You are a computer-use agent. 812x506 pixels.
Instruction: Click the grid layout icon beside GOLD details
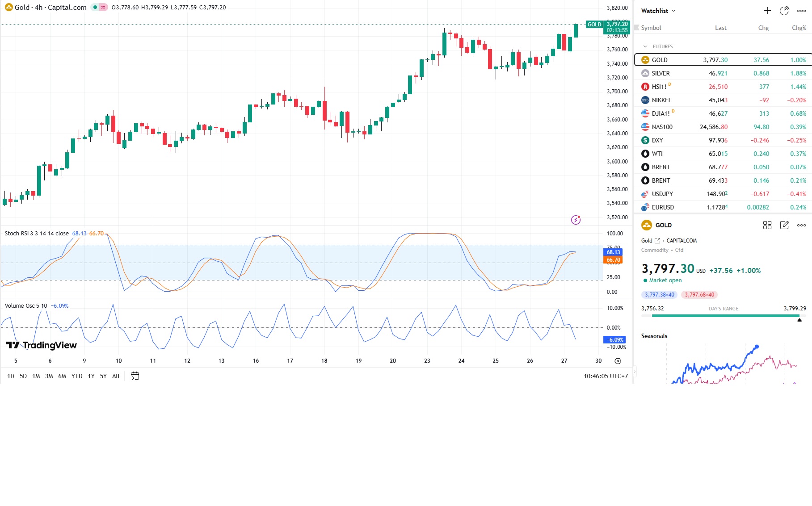tap(767, 225)
